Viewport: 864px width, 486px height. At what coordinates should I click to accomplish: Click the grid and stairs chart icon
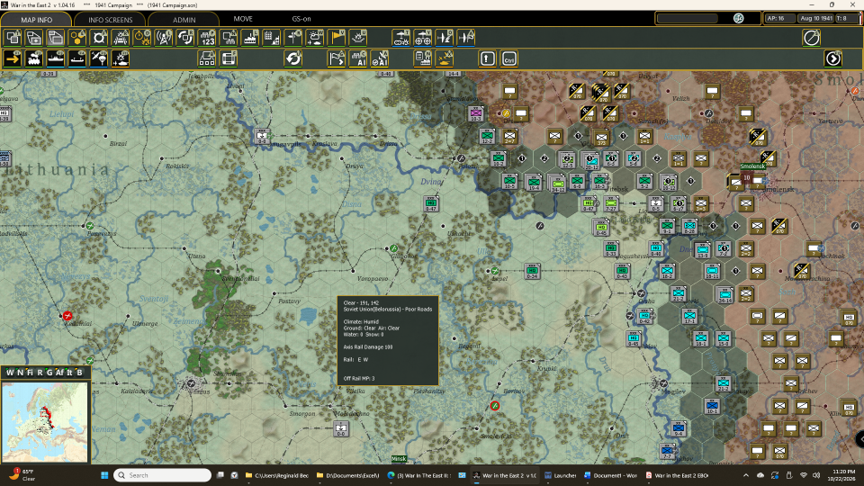pos(272,38)
